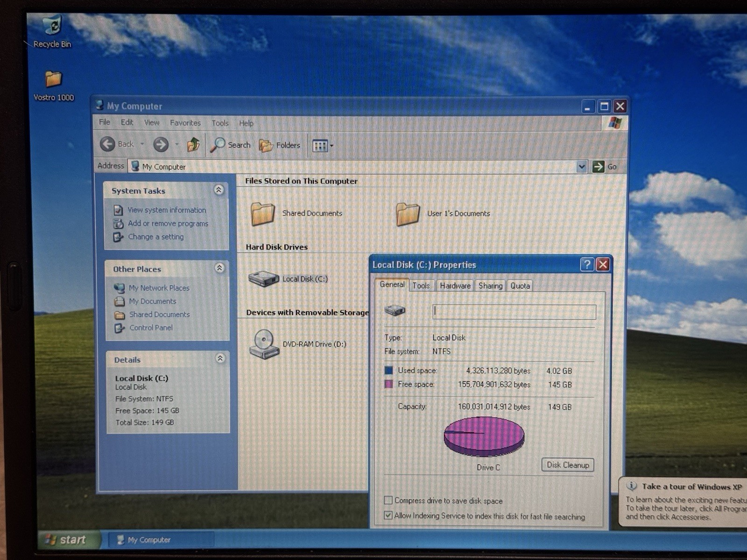Click the magenta Free space swatch
The image size is (747, 560).
click(388, 384)
